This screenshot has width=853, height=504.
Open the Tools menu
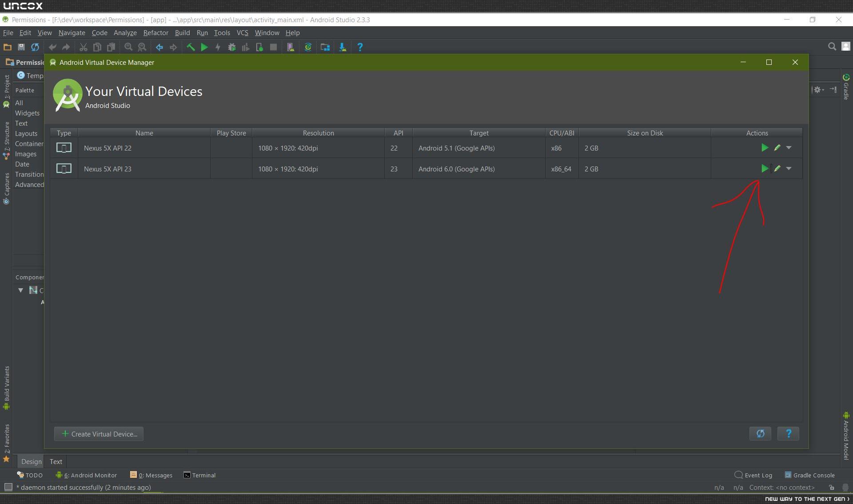(x=222, y=33)
